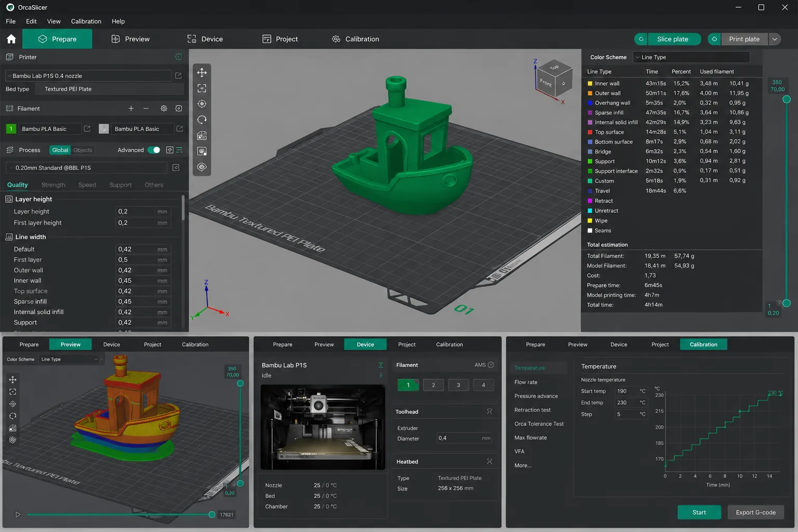The height and width of the screenshot is (532, 798).
Task: Click the AMS help icon in the Device panel
Action: coord(491,365)
